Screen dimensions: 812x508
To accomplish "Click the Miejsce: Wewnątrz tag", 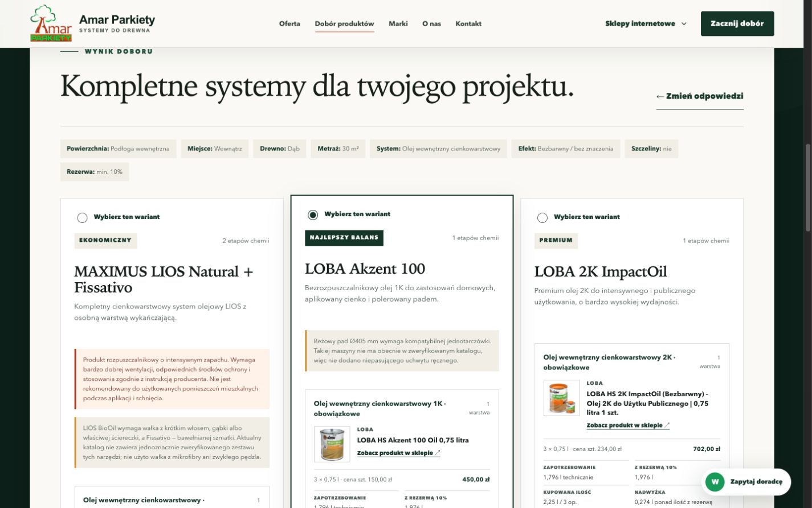I will point(215,149).
